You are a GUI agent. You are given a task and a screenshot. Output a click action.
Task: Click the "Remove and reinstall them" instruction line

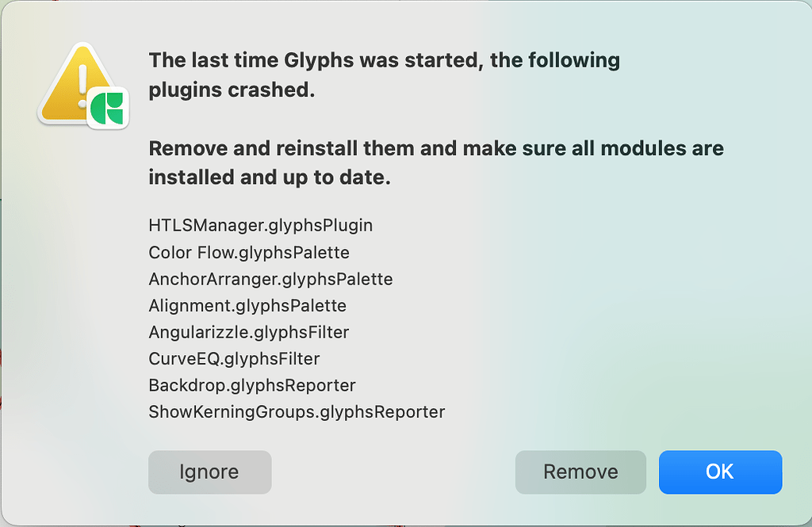pyautogui.click(x=436, y=148)
